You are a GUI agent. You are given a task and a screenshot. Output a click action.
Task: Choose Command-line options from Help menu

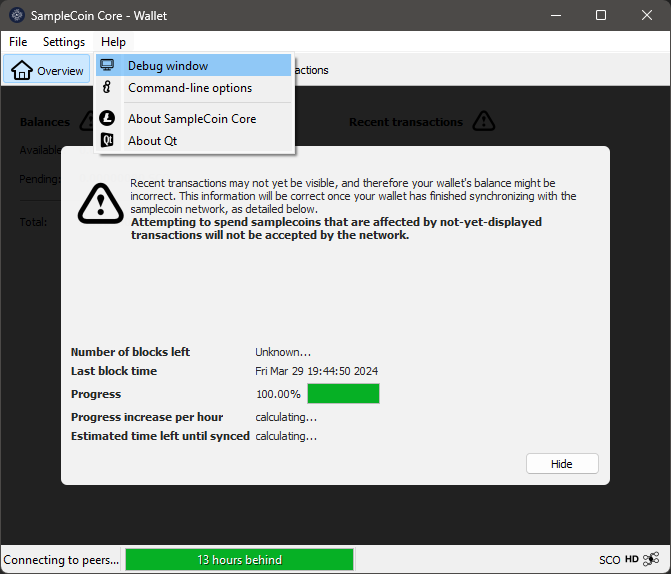point(190,88)
